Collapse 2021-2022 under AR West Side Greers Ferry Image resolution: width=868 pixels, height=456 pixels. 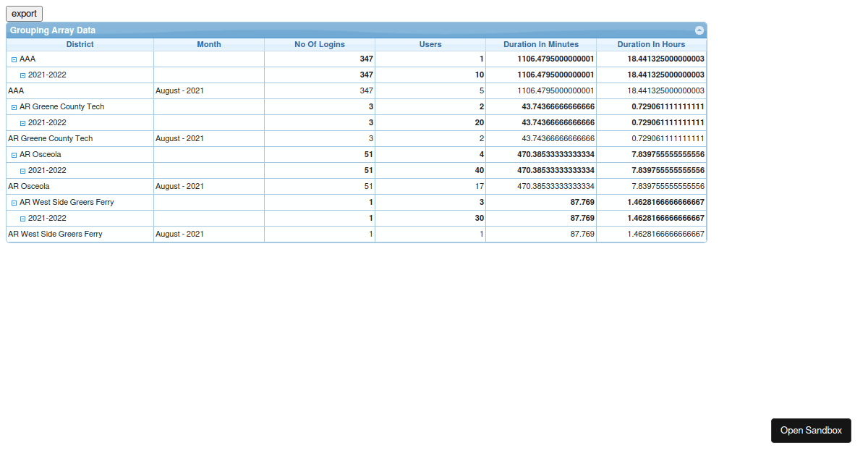(22, 219)
